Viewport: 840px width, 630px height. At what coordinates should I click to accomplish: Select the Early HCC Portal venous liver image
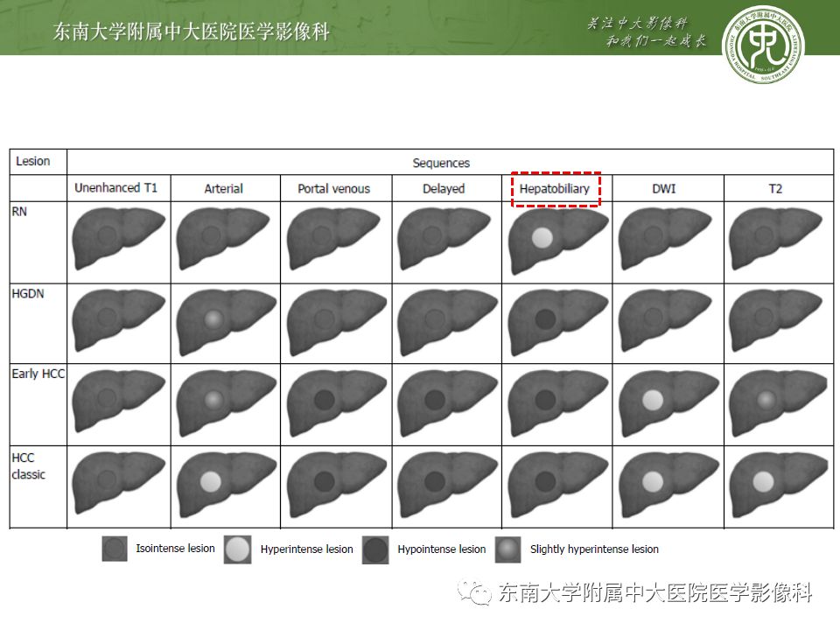(336, 403)
